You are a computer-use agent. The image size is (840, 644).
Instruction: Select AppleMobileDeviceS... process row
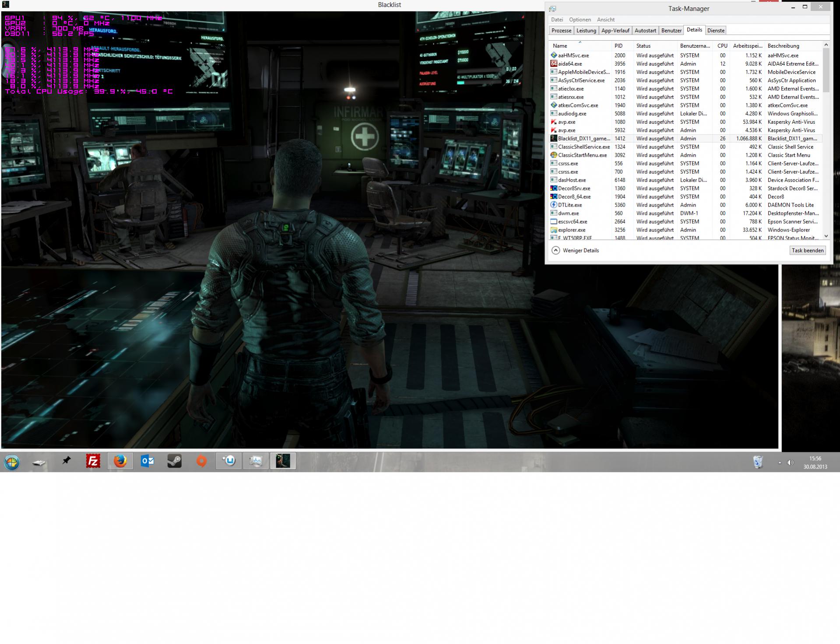[x=685, y=72]
